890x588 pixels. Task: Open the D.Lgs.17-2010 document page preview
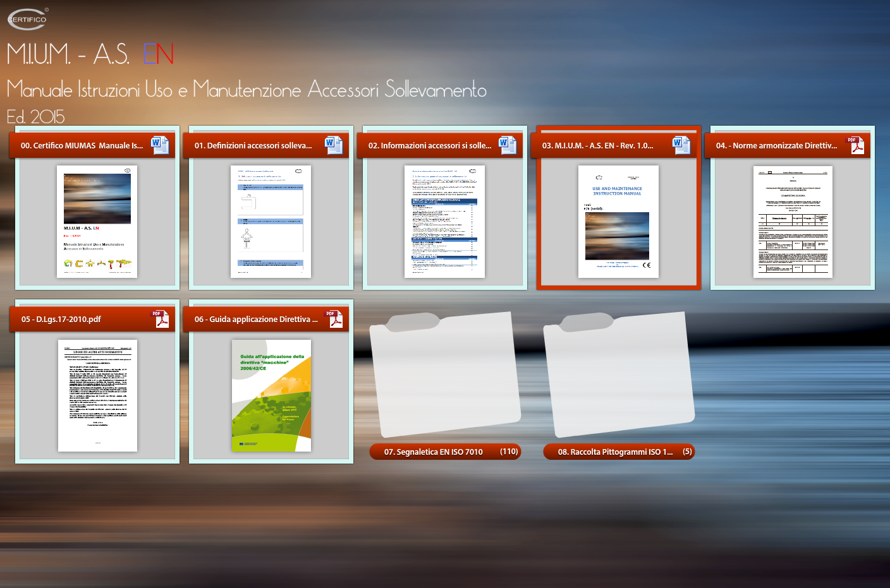coord(97,395)
